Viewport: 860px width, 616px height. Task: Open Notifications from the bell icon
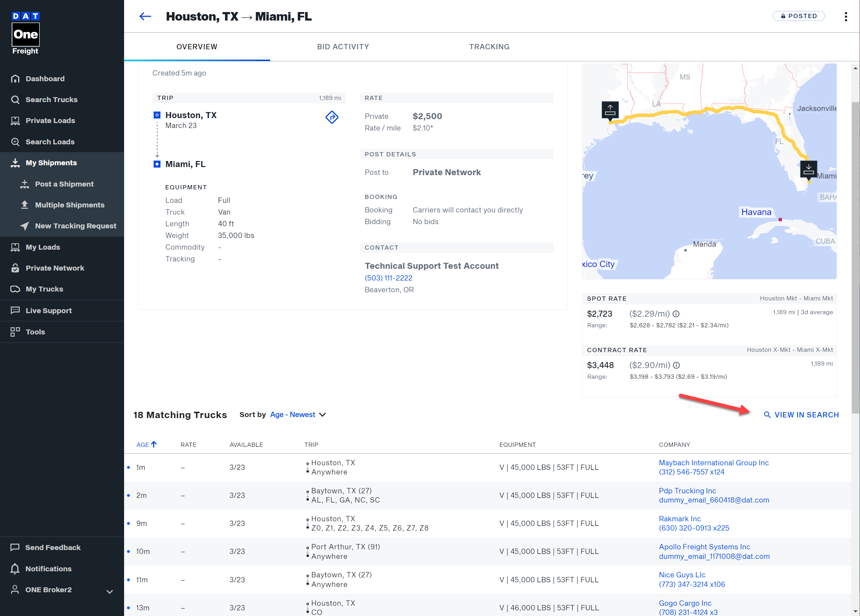15,568
